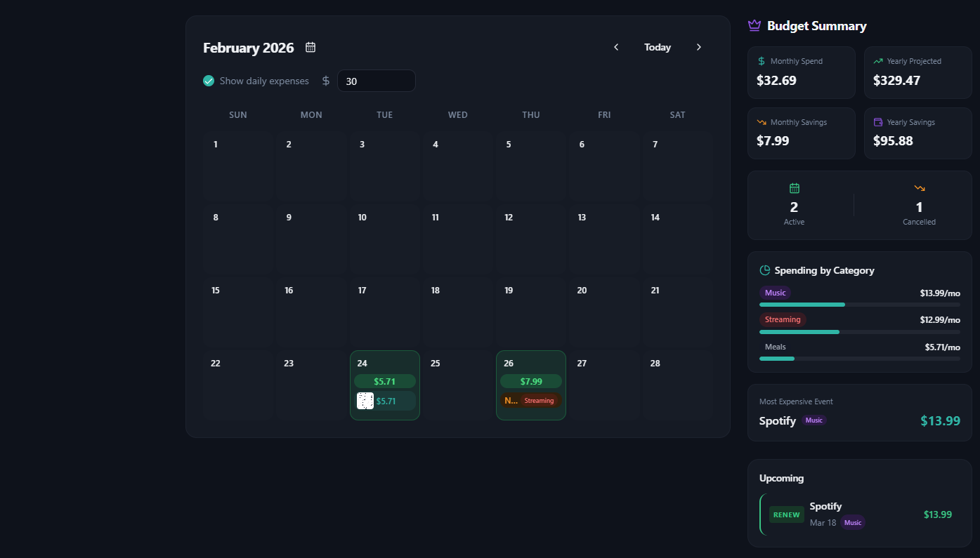Select the February 28 day cell
Viewport: 980px width, 558px height.
tap(678, 385)
